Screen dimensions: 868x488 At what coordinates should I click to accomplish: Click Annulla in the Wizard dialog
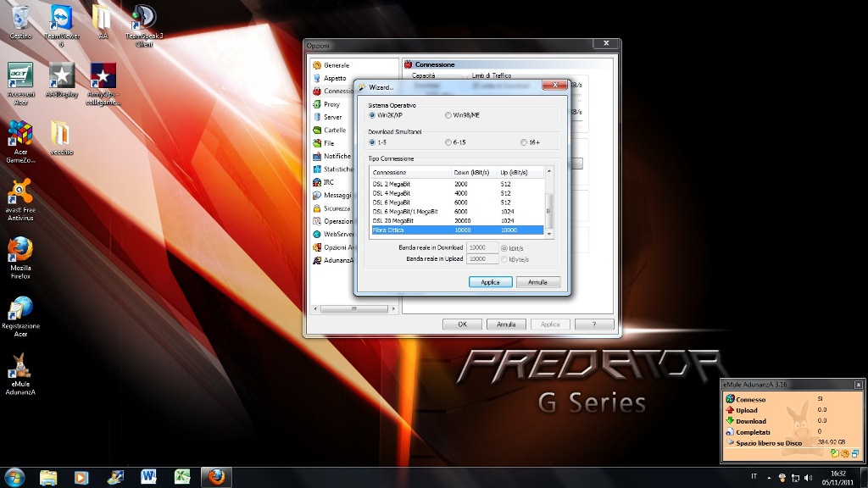pyautogui.click(x=537, y=282)
